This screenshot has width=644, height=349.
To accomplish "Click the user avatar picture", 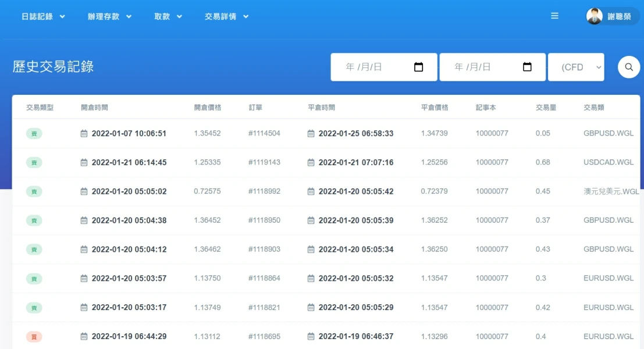I will pyautogui.click(x=595, y=16).
